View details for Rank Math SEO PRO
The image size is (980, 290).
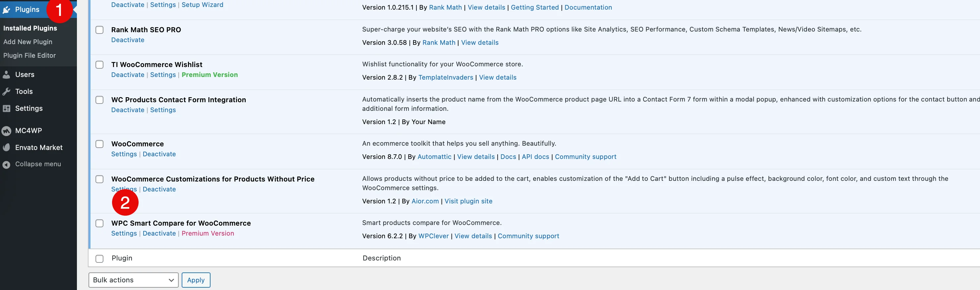480,42
